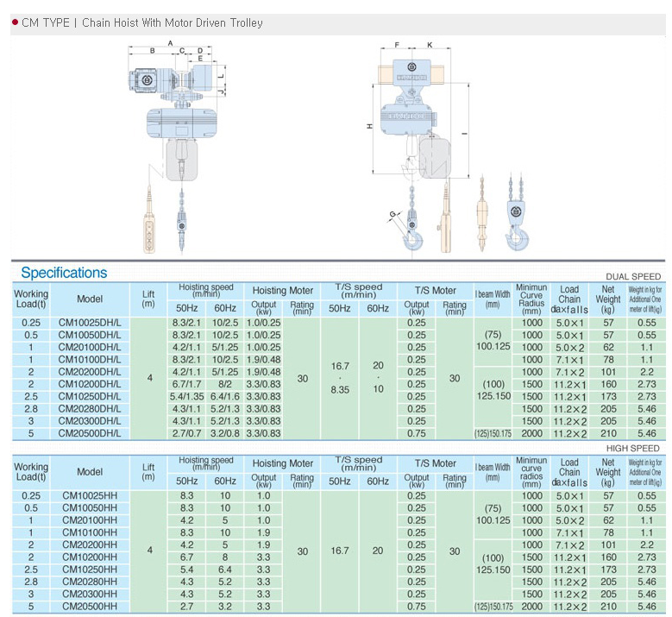This screenshot has height=617, width=672.
Task: Click the 2.8 working load in dual speed table
Action: coord(31,409)
